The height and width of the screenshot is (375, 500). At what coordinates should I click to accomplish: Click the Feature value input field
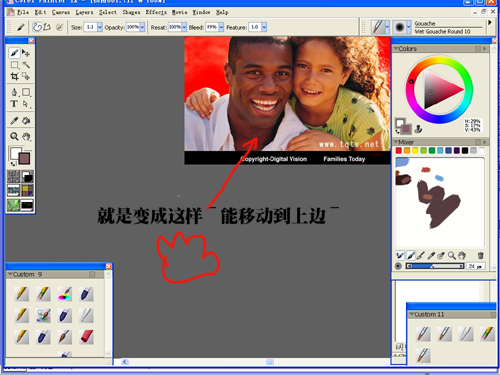point(255,27)
